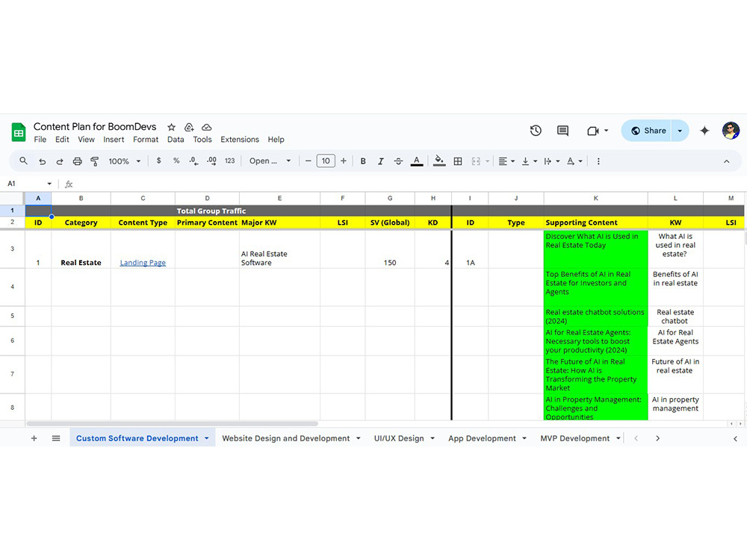Open the font family dropdown
This screenshot has height=560, width=747.
pos(270,161)
